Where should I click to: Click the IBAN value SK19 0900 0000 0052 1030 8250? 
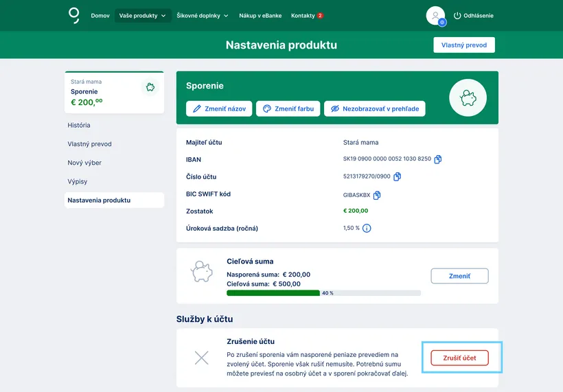click(x=387, y=159)
